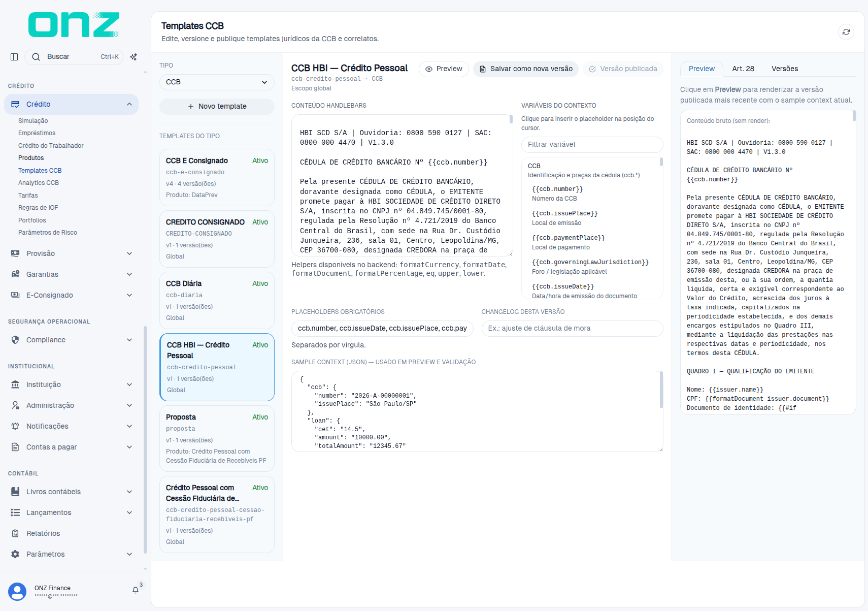Collapse the Crédito section chevron
Screen dimensions: 868x611
pyautogui.click(x=129, y=104)
